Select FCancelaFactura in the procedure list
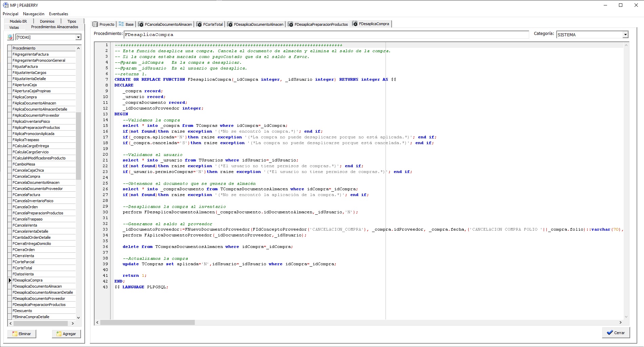644x347 pixels. (x=44, y=195)
